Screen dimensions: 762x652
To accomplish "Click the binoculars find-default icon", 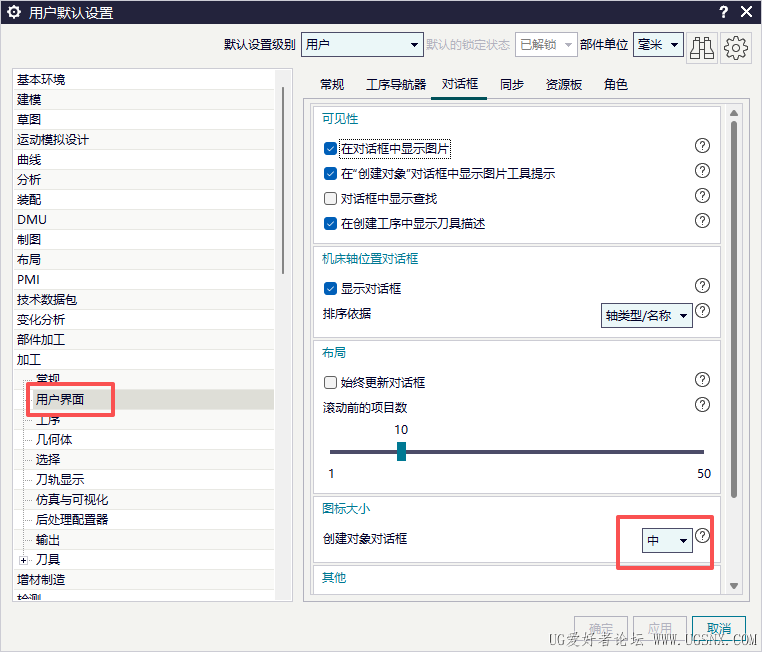I will pyautogui.click(x=702, y=48).
